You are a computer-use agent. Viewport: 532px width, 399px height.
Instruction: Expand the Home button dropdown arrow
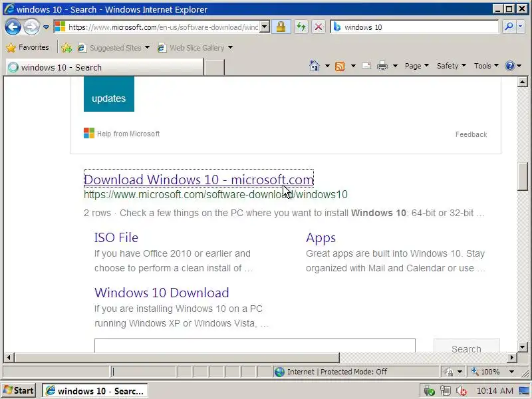point(327,66)
